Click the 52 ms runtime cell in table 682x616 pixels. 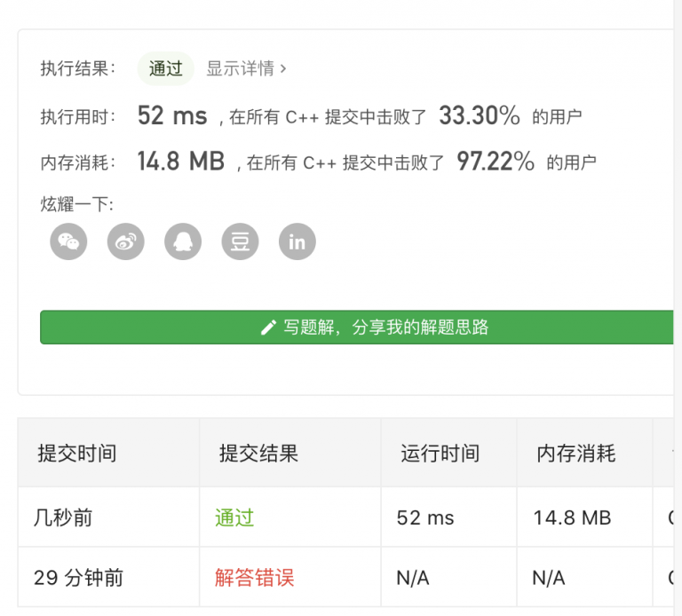(425, 517)
